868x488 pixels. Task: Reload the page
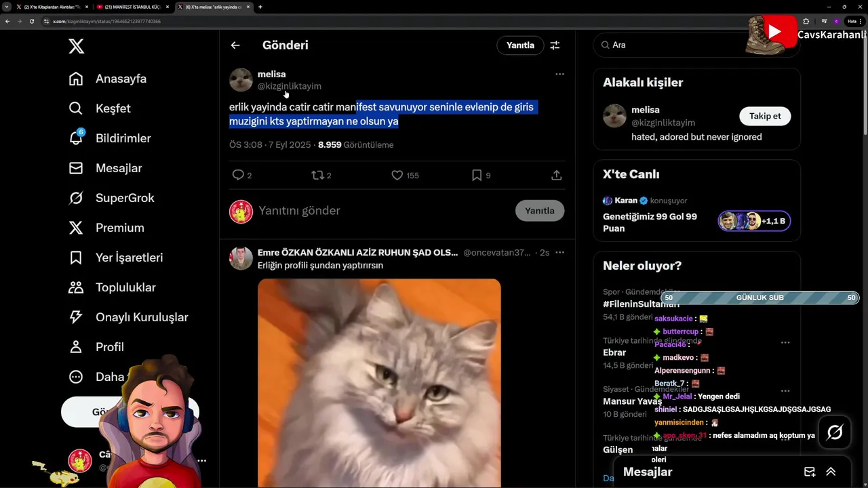(x=31, y=21)
